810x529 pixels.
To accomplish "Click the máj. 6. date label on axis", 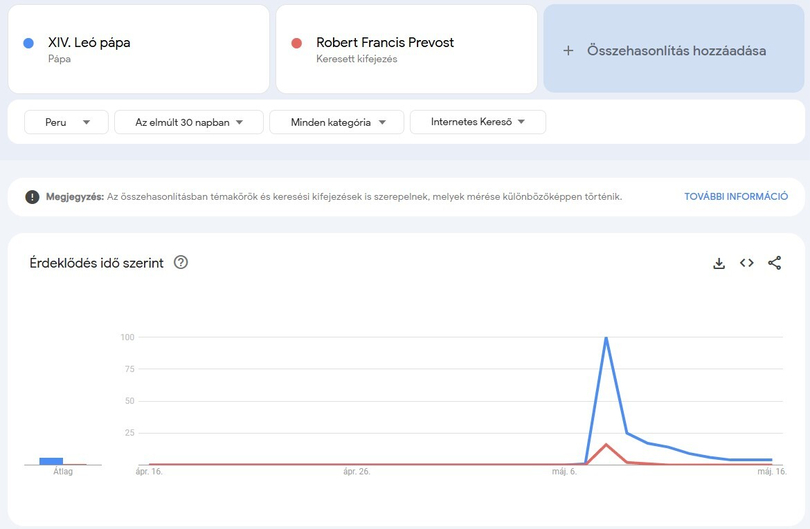I will (x=564, y=472).
